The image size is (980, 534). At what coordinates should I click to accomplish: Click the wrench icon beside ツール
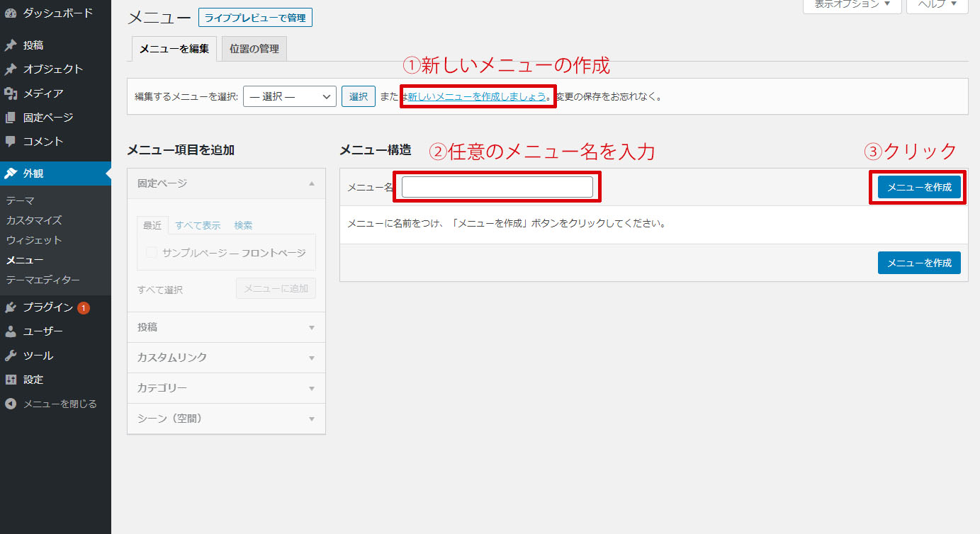click(11, 356)
